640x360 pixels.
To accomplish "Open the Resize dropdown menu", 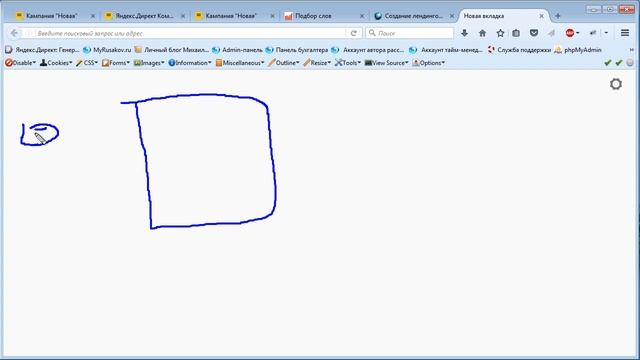I will click(317, 63).
